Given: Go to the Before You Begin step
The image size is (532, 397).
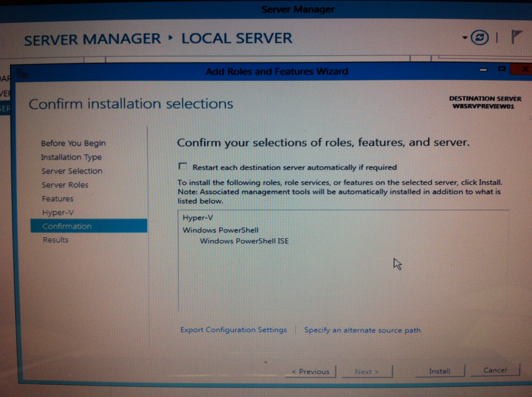Looking at the screenshot, I should coord(73,143).
